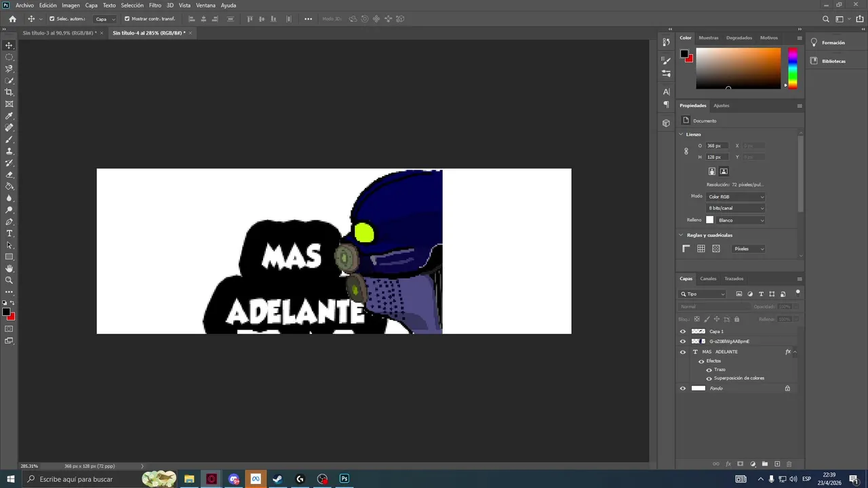Set canvas to portrait orientation

(712, 171)
